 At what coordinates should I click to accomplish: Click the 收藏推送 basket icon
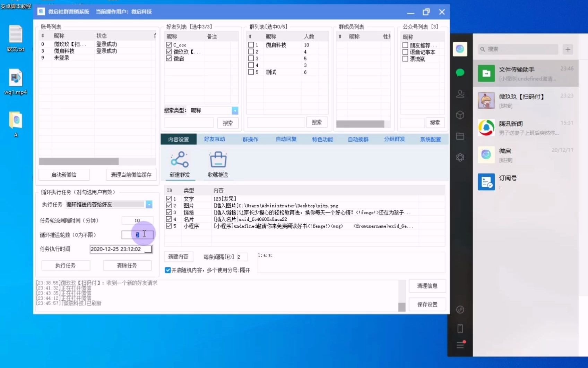click(218, 160)
